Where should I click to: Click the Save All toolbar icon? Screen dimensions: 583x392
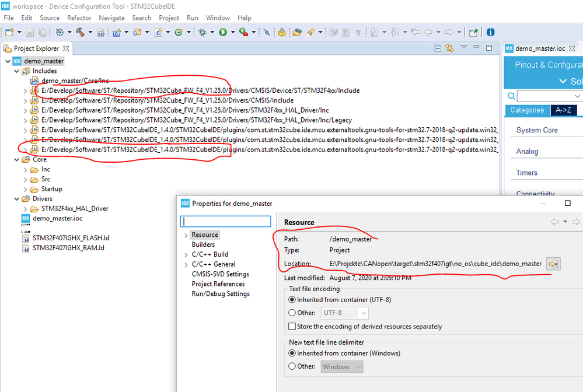(43, 32)
